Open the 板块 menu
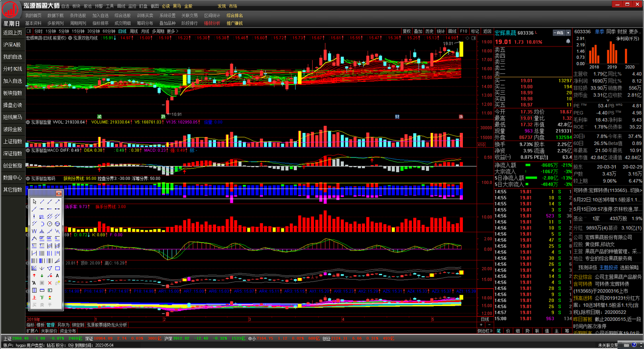 tap(76, 6)
